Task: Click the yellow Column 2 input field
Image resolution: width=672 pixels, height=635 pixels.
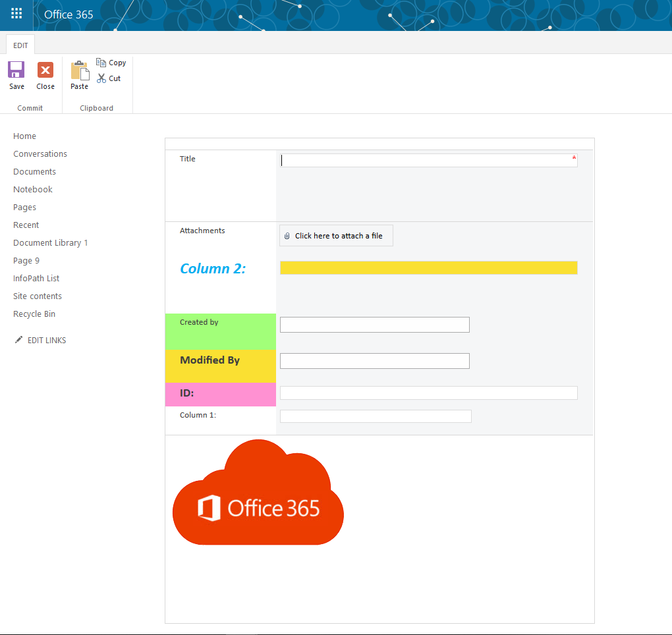Action: (x=429, y=268)
